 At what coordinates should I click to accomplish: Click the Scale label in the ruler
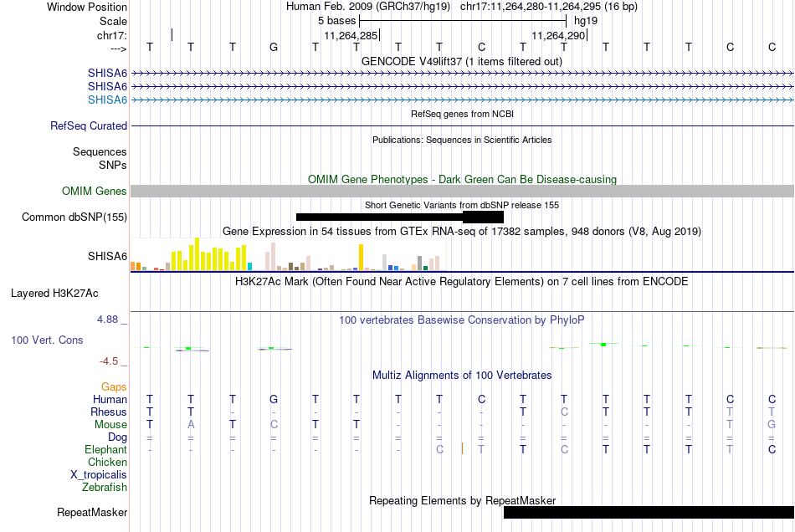113,21
